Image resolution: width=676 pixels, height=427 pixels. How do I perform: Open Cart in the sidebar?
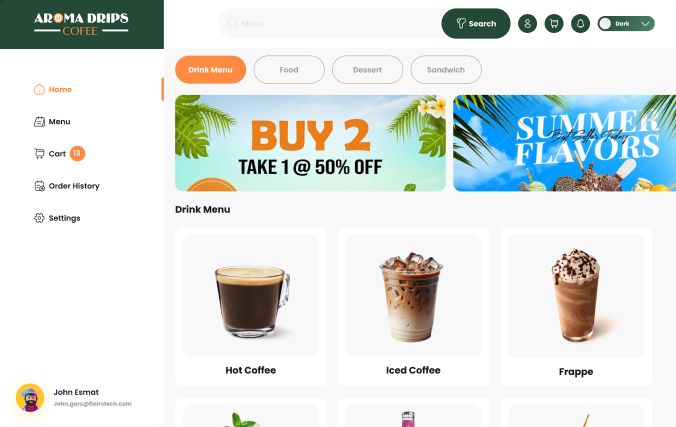50,154
